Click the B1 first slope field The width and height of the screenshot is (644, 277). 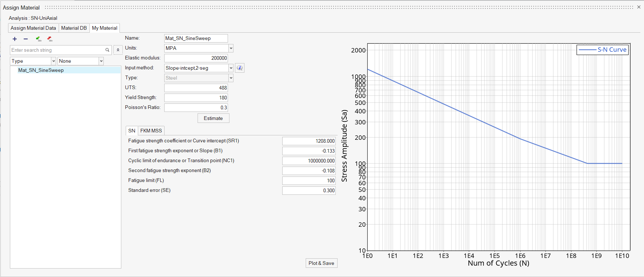coord(309,151)
